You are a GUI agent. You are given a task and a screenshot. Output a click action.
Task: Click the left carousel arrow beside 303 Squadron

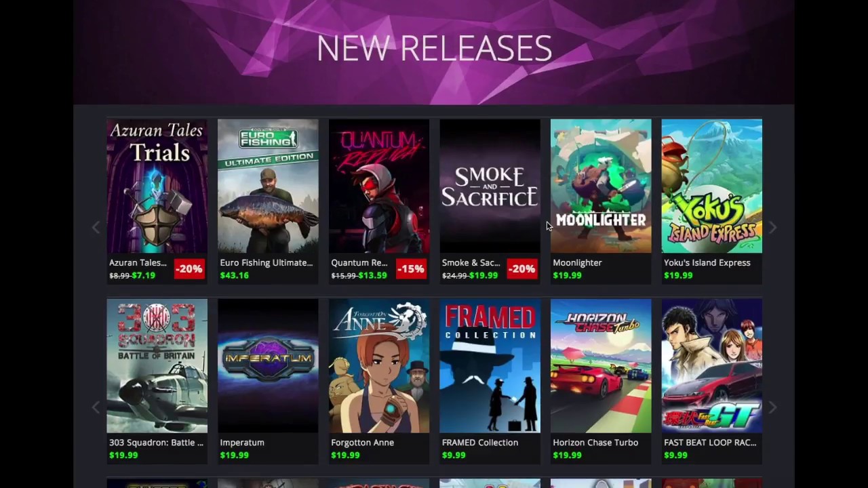coord(96,407)
